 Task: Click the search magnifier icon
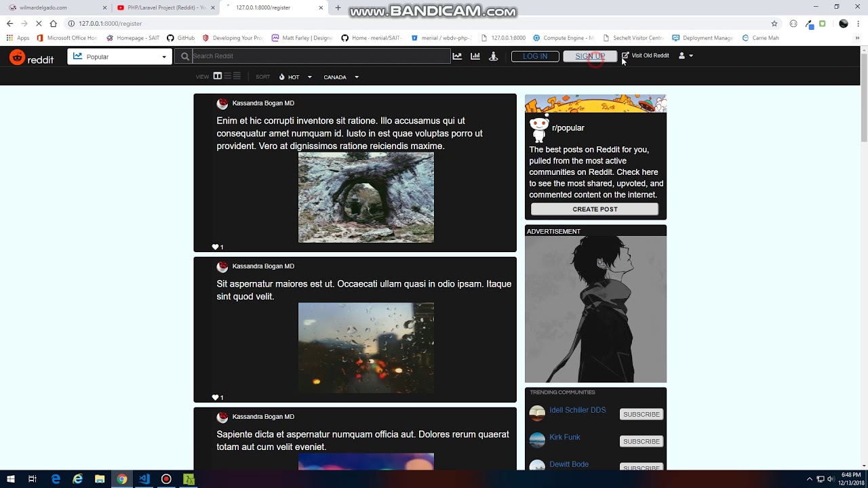(x=184, y=57)
